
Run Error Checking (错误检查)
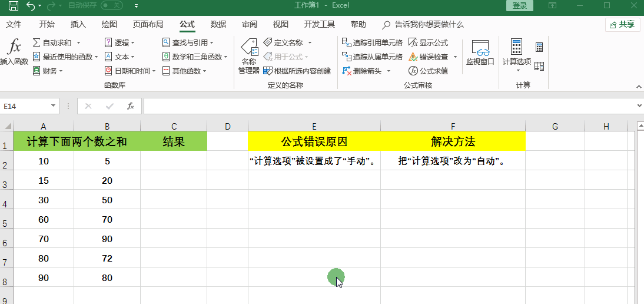coord(429,57)
